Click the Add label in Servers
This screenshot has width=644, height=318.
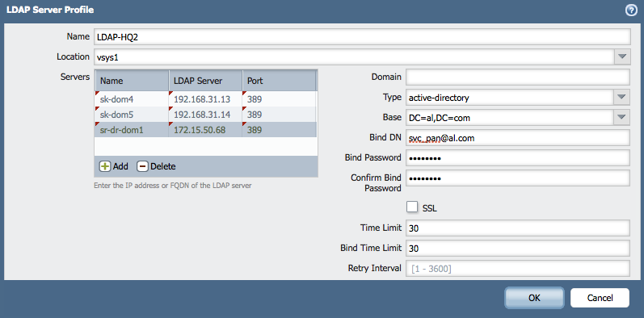[x=120, y=166]
